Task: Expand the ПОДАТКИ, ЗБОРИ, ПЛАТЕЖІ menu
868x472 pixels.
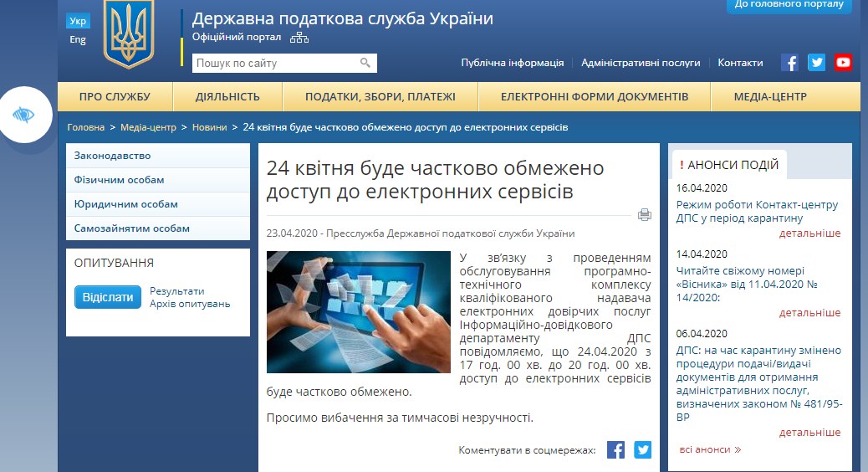Action: click(x=380, y=97)
